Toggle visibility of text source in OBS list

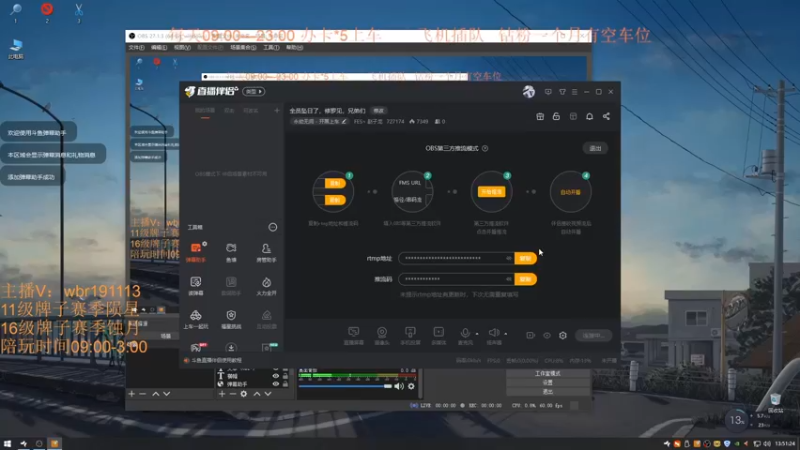pyautogui.click(x=276, y=376)
